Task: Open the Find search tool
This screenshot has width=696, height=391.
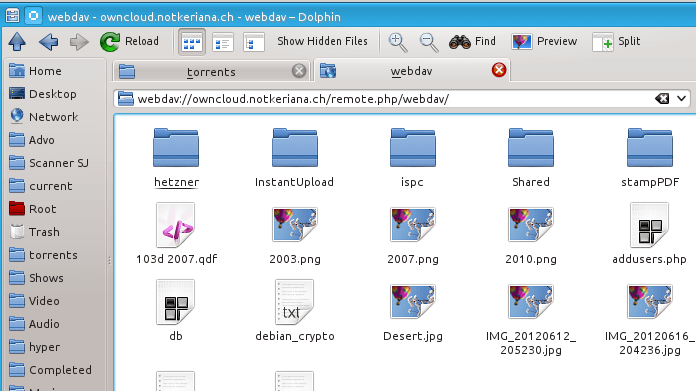Action: click(472, 42)
